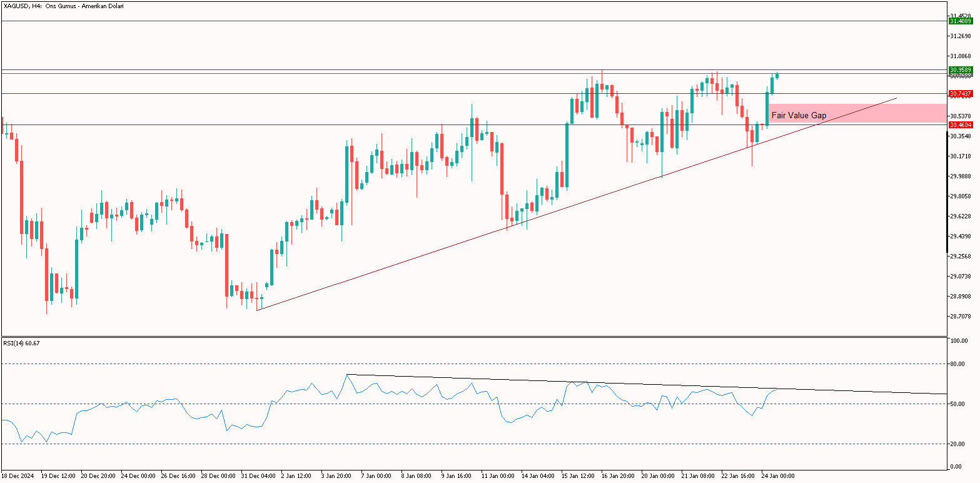Click the 29.8058 price axis label
The image size is (980, 483).
[960, 196]
